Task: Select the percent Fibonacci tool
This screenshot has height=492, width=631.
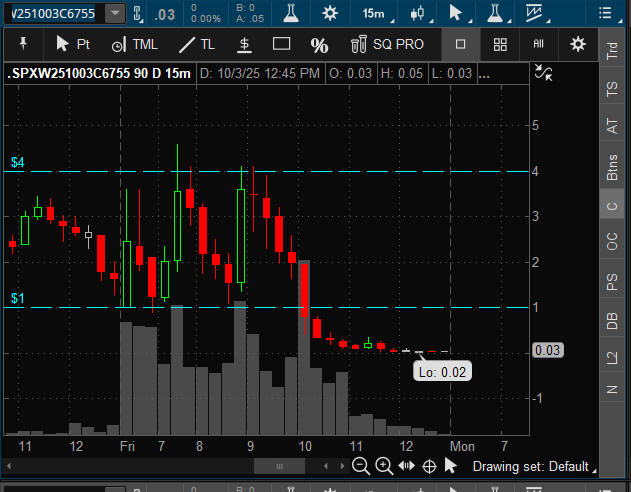Action: (319, 45)
